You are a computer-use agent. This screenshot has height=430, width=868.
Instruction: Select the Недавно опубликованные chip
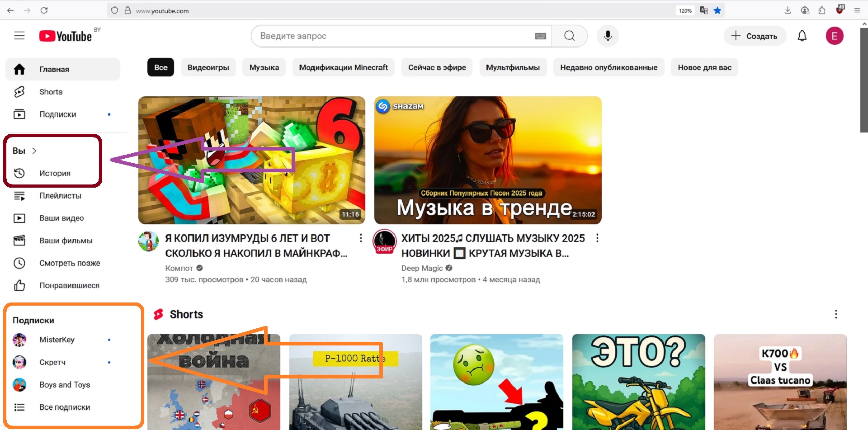tap(609, 67)
